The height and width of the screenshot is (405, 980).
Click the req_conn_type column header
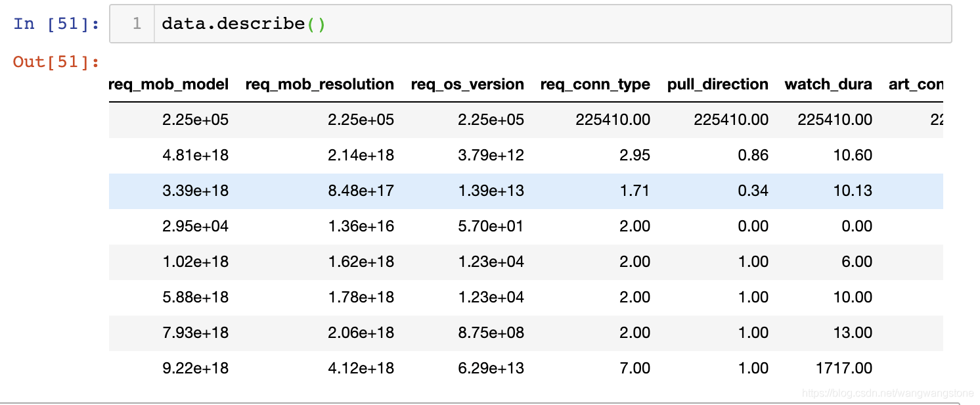click(595, 84)
